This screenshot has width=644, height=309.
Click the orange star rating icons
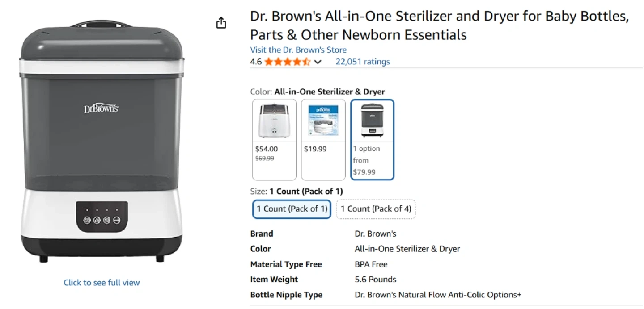287,62
